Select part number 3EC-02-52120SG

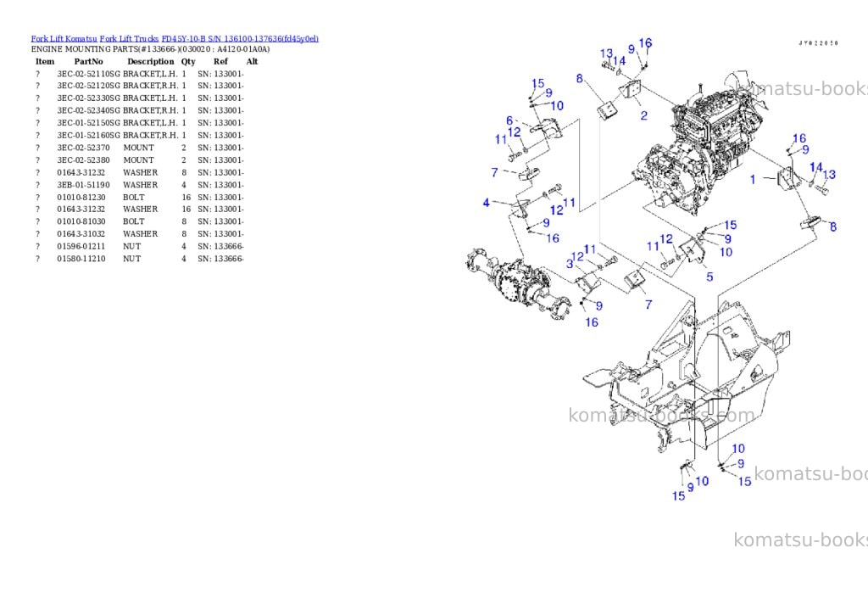pos(88,86)
